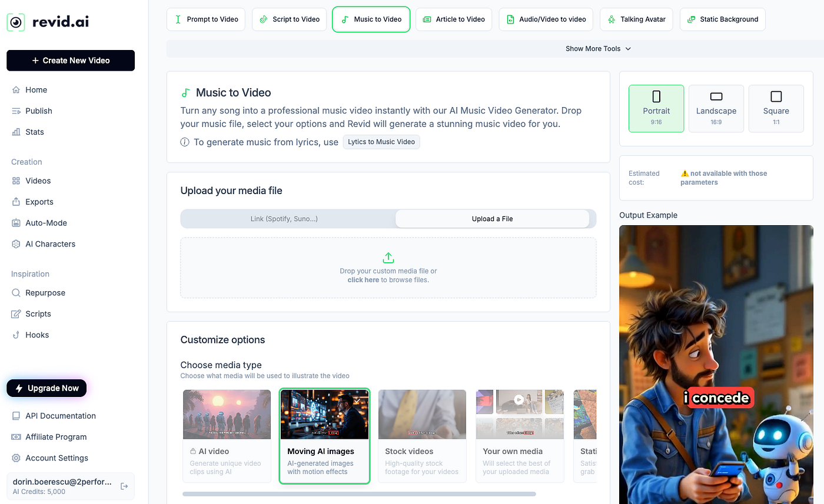The height and width of the screenshot is (504, 824).
Task: Choose Your own media type card
Action: [520, 436]
